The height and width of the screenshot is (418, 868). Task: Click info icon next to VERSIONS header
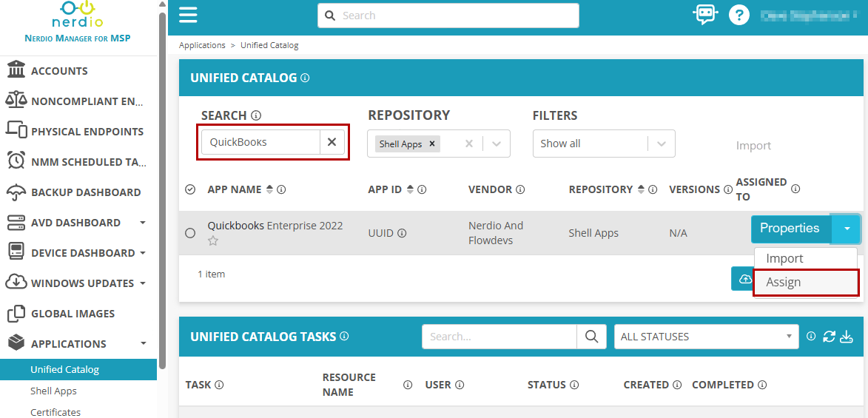tap(728, 189)
